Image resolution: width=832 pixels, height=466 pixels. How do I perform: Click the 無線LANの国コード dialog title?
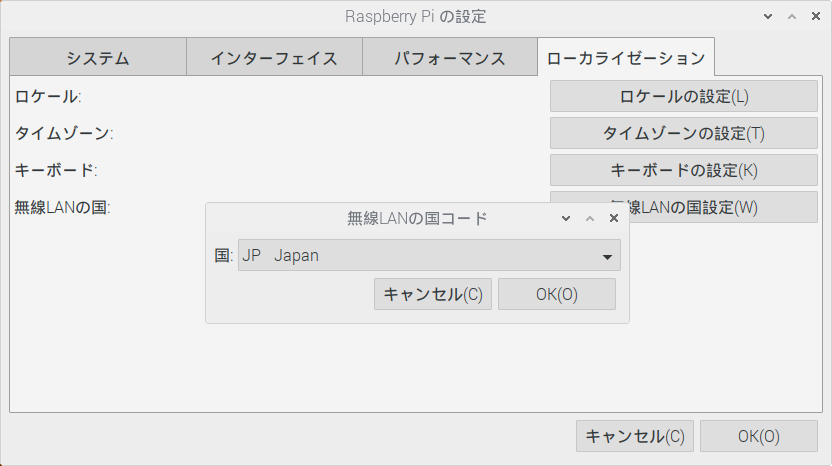coord(417,218)
